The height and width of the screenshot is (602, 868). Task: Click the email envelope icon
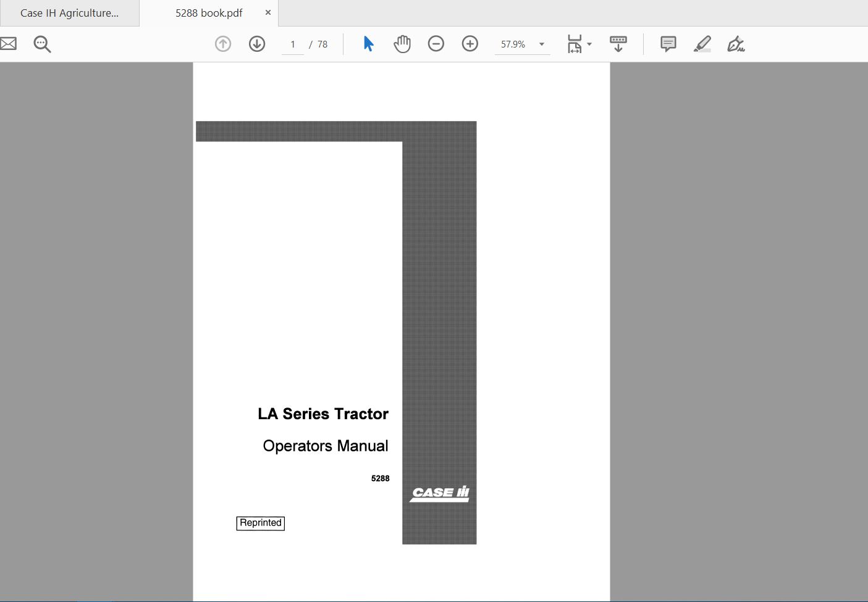point(8,44)
